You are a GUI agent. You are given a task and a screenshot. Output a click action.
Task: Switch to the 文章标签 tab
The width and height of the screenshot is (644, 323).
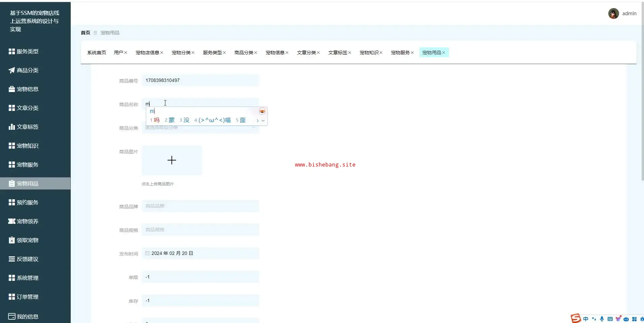(x=338, y=53)
